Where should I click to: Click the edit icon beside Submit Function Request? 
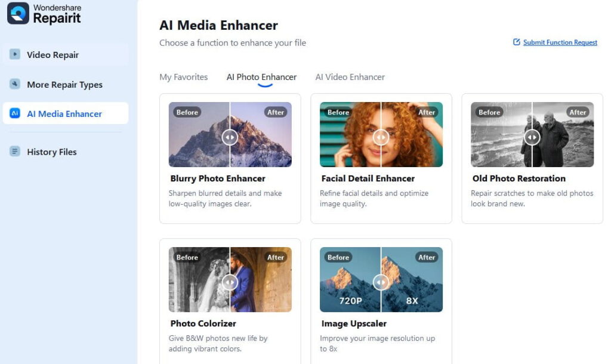pyautogui.click(x=516, y=42)
